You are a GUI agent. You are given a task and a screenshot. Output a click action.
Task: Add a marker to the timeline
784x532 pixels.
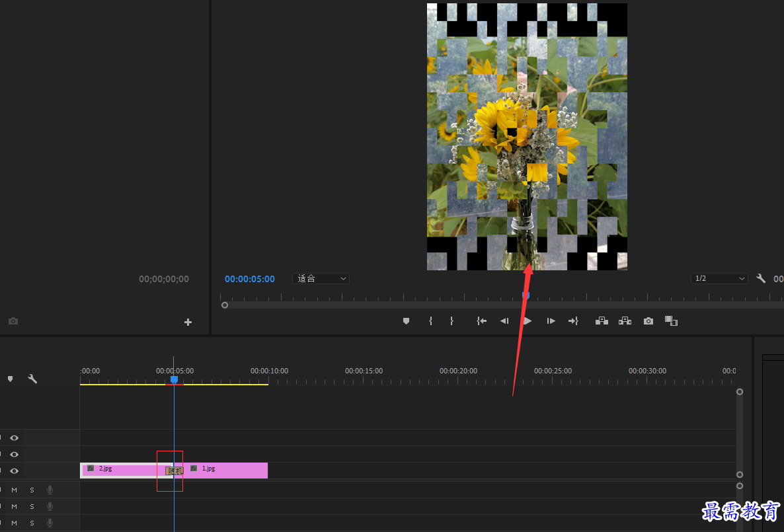(10, 379)
